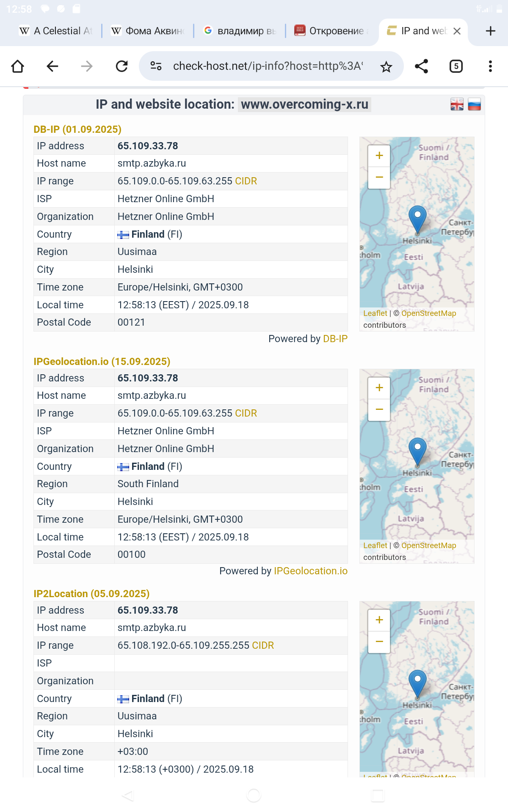Follow the Powered by DB-IP link

[x=335, y=339]
